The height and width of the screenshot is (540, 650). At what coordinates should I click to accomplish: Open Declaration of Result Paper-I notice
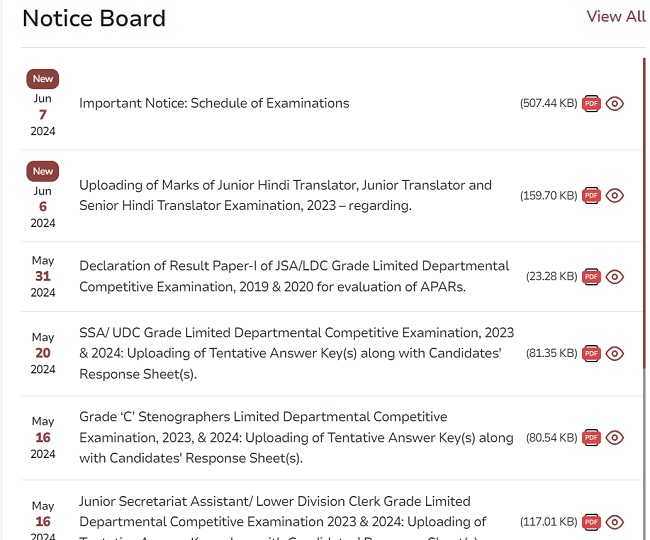tap(294, 276)
